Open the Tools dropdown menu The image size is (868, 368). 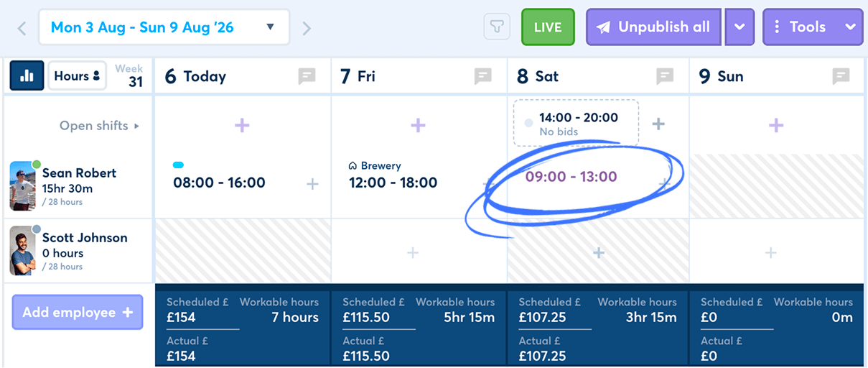(x=813, y=27)
